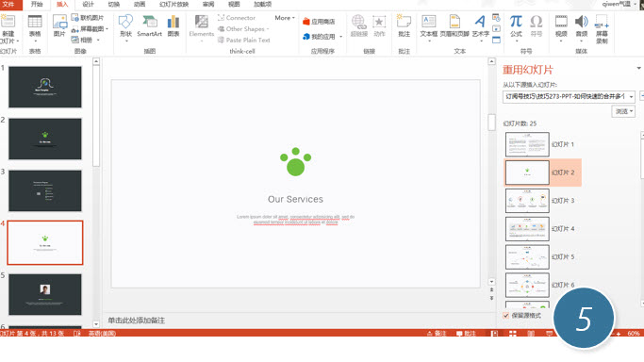644x362 pixels.
Task: Switch to the View (视图) tab
Action: [x=234, y=4]
